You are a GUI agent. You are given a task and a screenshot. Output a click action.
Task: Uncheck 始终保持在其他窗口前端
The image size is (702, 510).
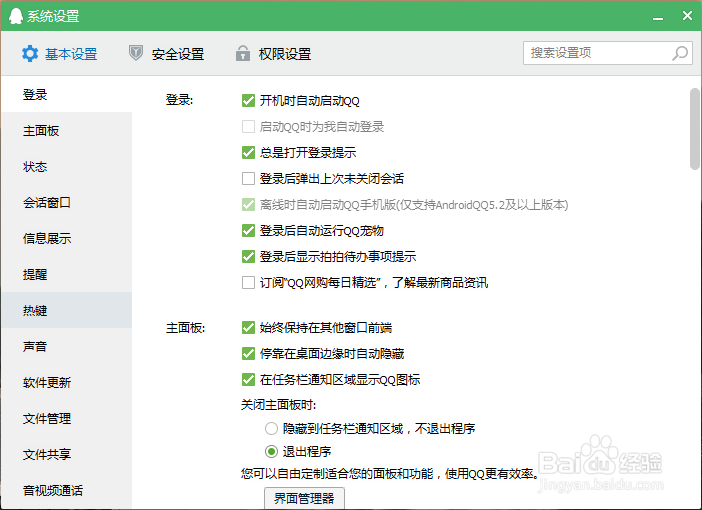click(x=248, y=328)
